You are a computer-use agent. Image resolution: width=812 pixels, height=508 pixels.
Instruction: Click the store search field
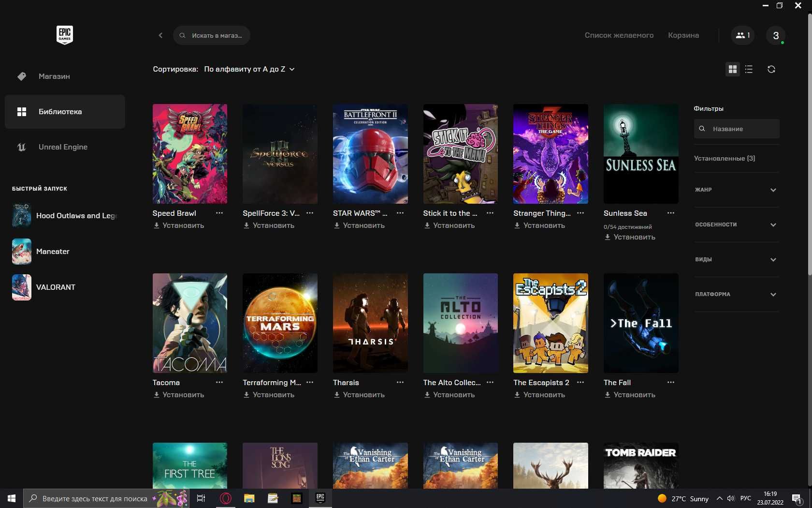[x=212, y=35]
